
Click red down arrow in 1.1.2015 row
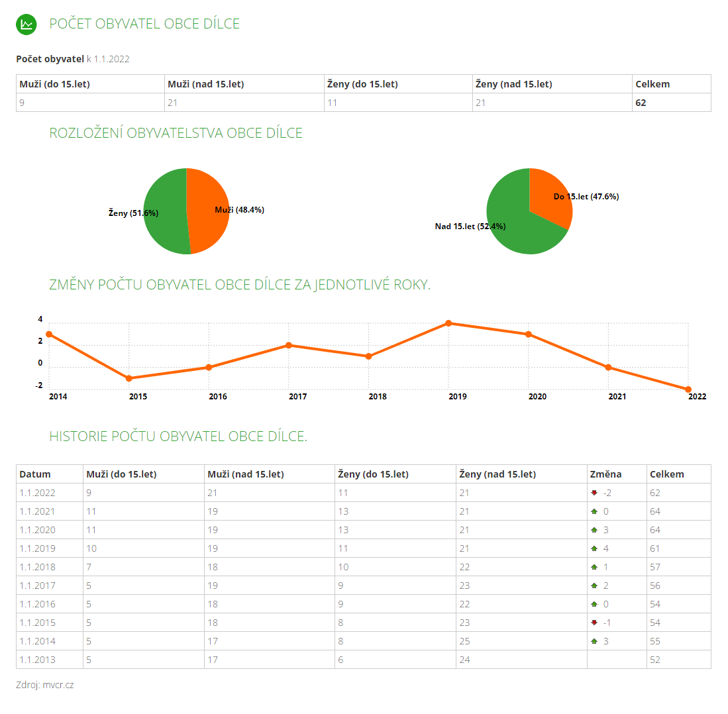[x=594, y=623]
